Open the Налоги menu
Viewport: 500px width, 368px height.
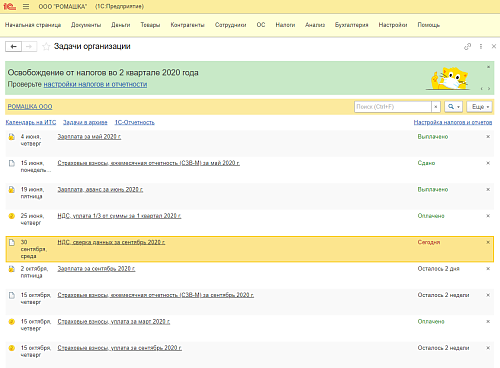tap(285, 25)
